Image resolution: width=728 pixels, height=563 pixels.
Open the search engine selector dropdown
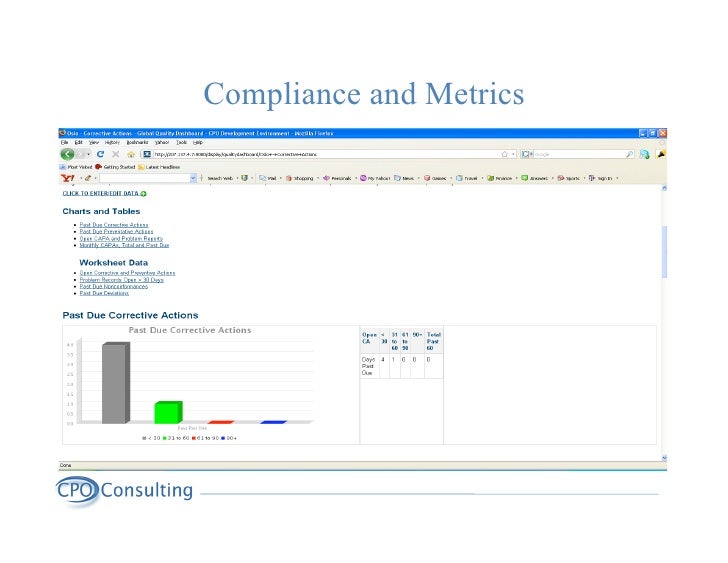pos(527,154)
